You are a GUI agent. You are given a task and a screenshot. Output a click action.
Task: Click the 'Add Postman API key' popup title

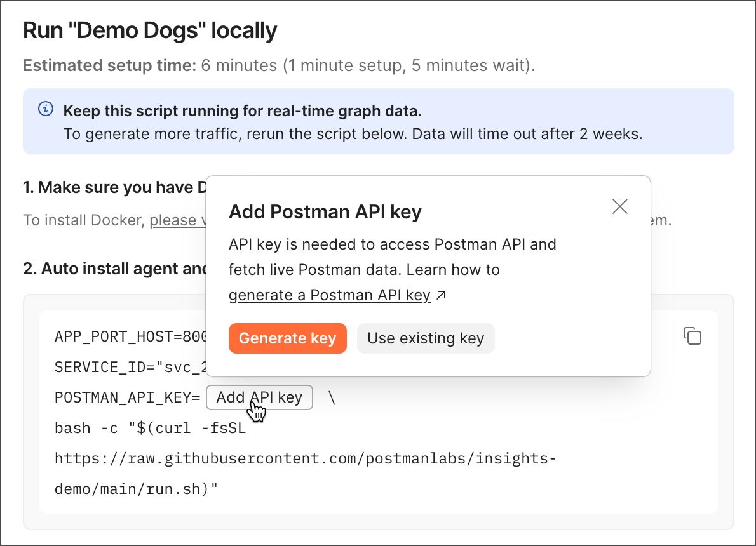pos(325,211)
